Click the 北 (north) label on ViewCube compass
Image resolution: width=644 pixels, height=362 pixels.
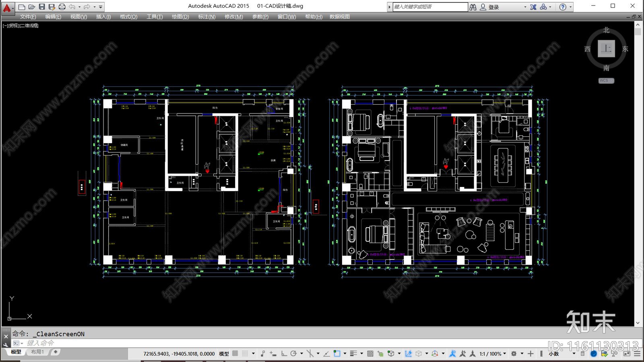[x=606, y=30]
